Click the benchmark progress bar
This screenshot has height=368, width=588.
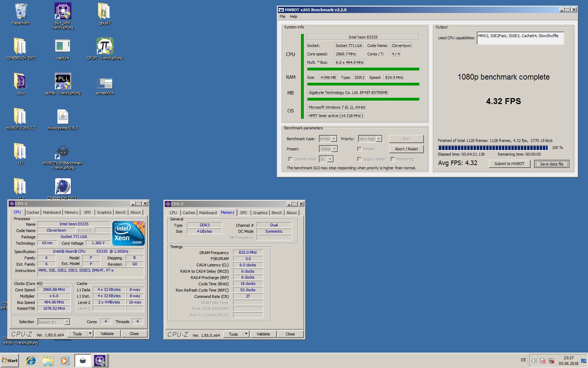point(493,148)
